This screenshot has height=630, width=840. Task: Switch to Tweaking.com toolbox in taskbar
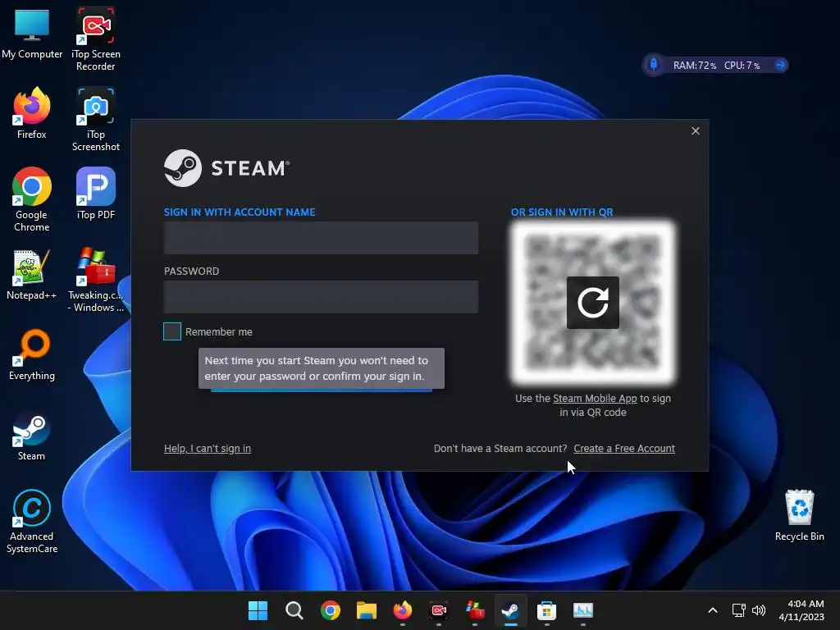click(x=475, y=610)
